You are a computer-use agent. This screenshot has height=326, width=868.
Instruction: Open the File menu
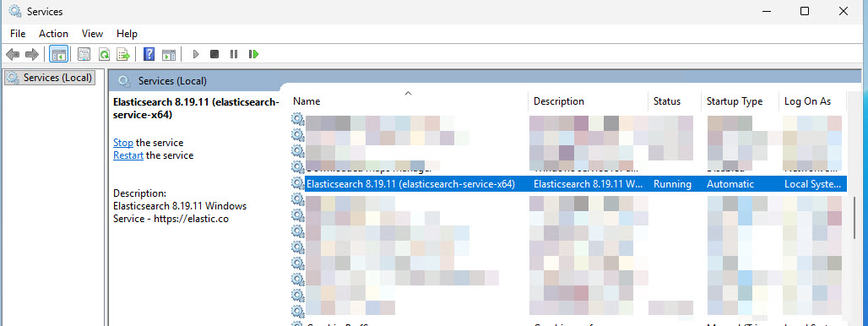pyautogui.click(x=18, y=34)
